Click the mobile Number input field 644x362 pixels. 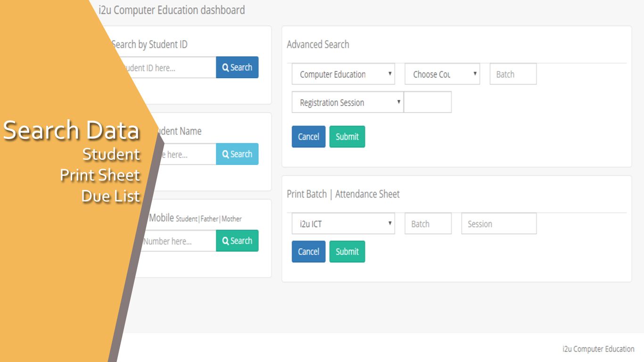[x=177, y=241]
